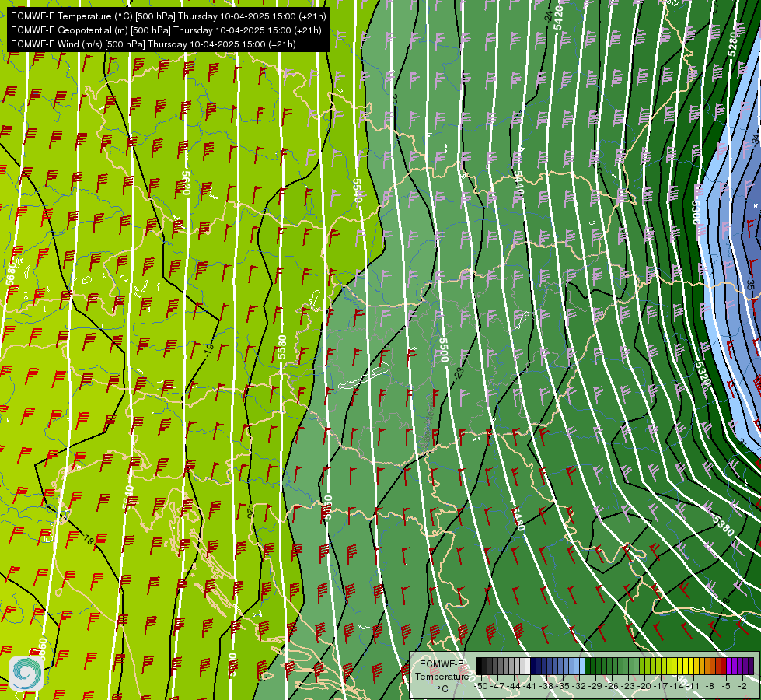The height and width of the screenshot is (700, 761).
Task: Click the 'ECMWF-E Temperature °C' legend caption
Action: coord(442,676)
